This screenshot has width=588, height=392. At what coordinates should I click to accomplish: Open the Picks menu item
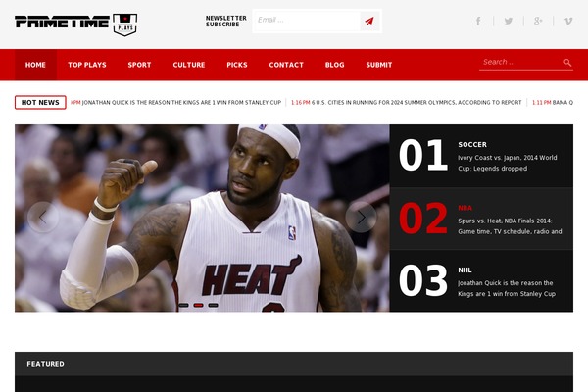click(x=237, y=65)
